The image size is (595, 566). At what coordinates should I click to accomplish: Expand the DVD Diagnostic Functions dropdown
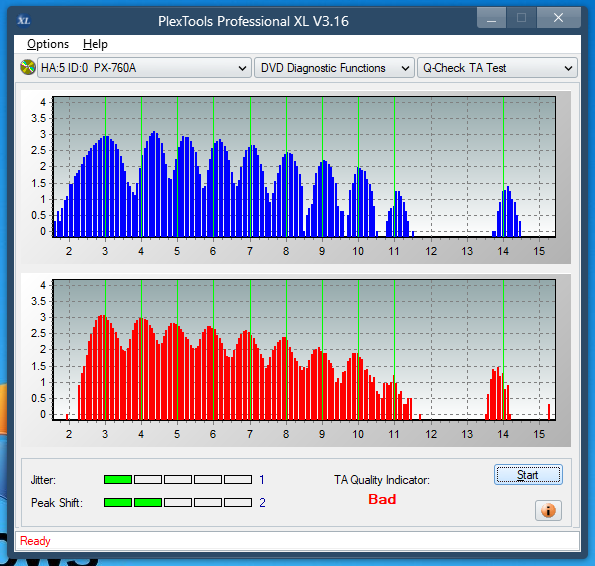point(334,68)
